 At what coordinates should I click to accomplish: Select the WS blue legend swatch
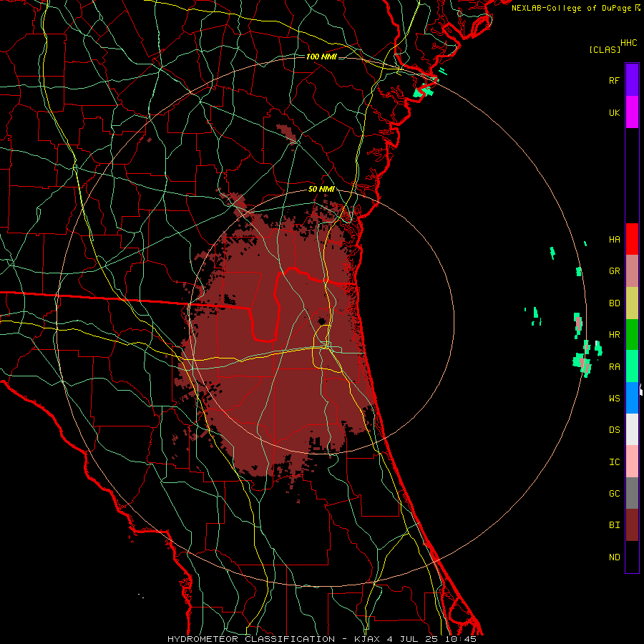click(x=632, y=398)
